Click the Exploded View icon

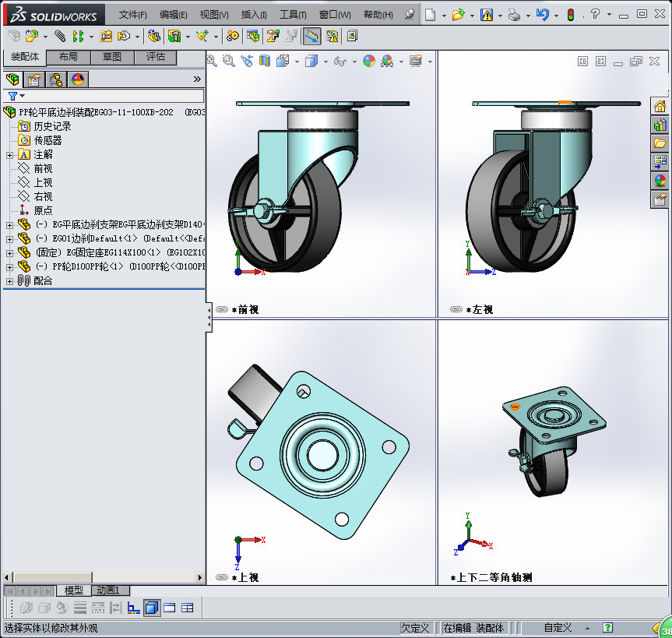273,36
